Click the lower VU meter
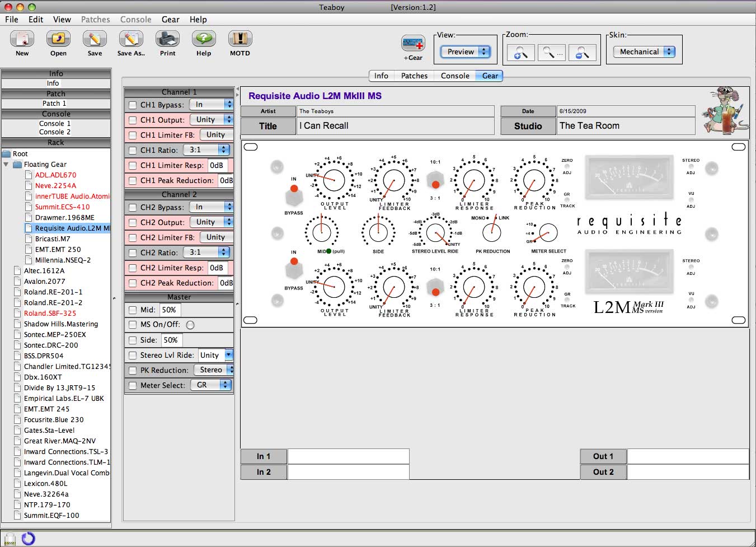 [630, 271]
